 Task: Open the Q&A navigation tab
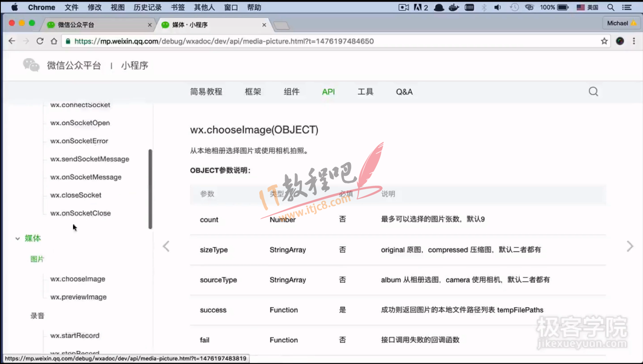pyautogui.click(x=404, y=92)
